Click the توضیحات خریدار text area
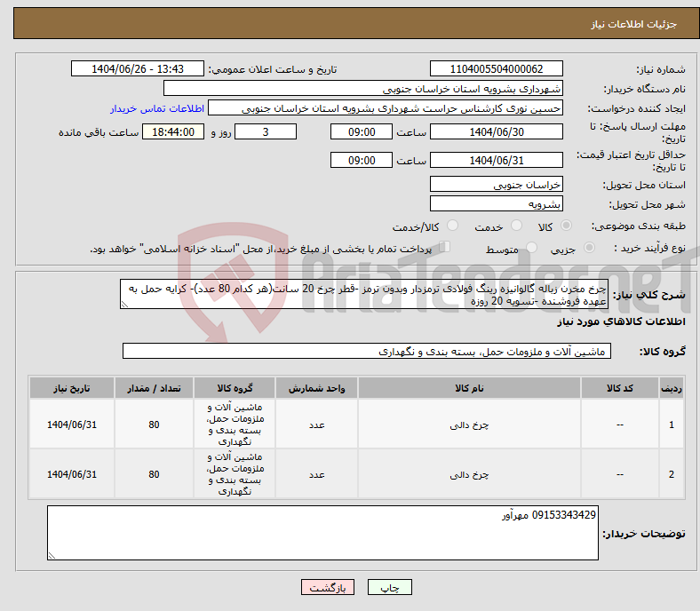Viewport: 700px width, 611px height. pyautogui.click(x=322, y=533)
